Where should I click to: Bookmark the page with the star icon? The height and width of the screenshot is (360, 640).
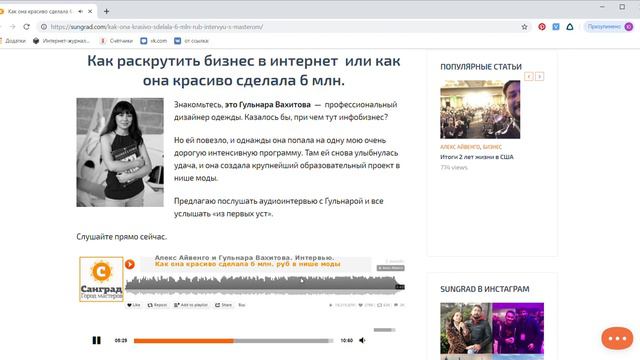pyautogui.click(x=524, y=27)
